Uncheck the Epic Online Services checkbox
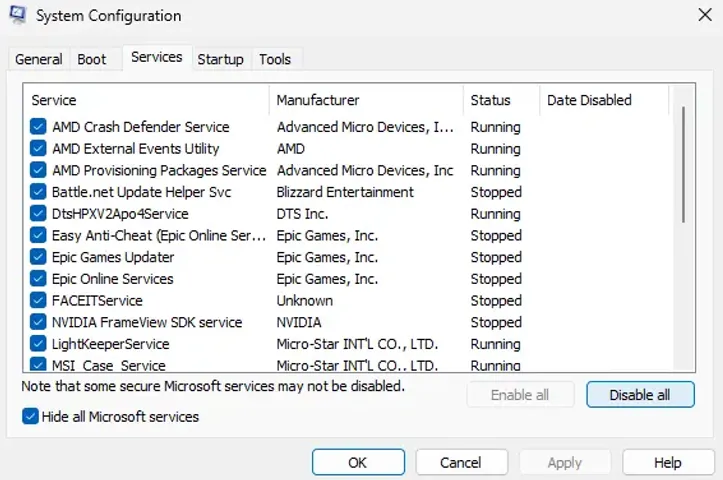 point(38,279)
